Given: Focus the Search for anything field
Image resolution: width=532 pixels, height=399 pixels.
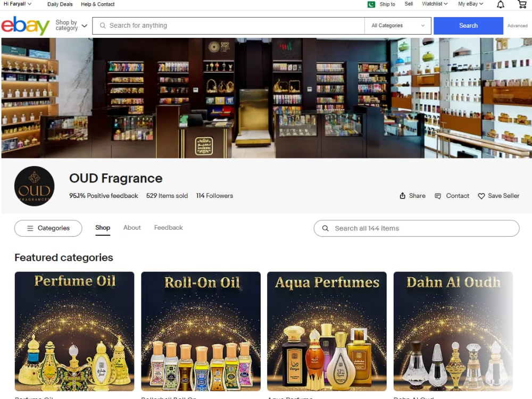Looking at the screenshot, I should click(228, 26).
